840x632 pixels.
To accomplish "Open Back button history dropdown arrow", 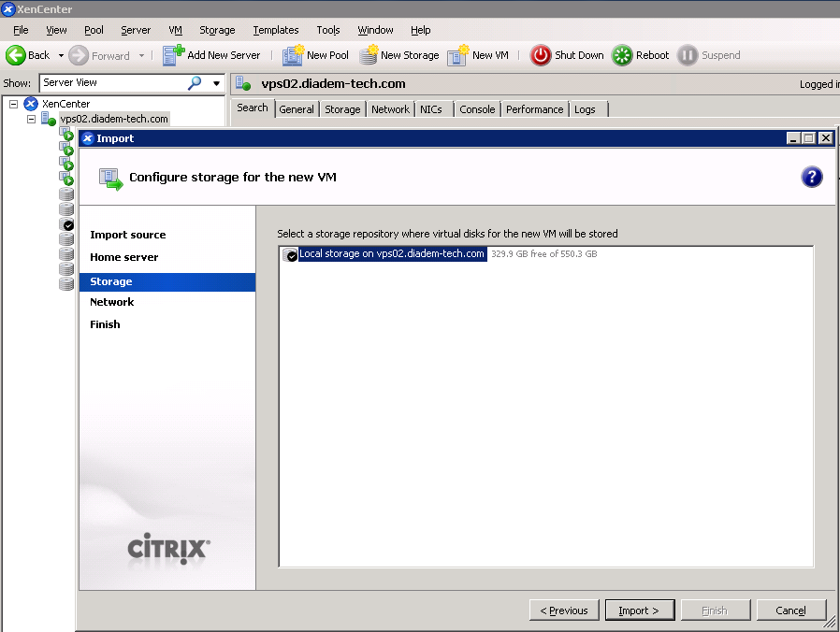I will [61, 56].
